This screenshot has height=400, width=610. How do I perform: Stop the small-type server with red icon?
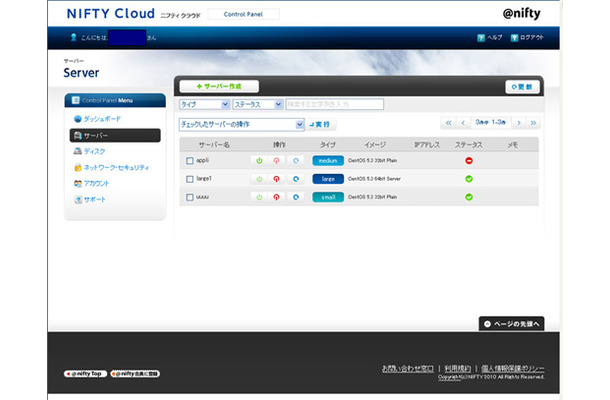click(276, 197)
